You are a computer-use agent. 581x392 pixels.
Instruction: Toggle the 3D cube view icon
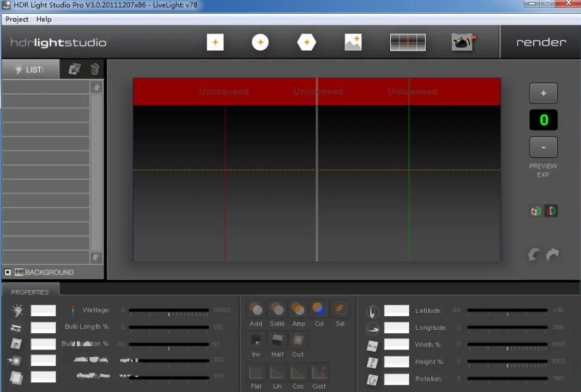point(536,211)
